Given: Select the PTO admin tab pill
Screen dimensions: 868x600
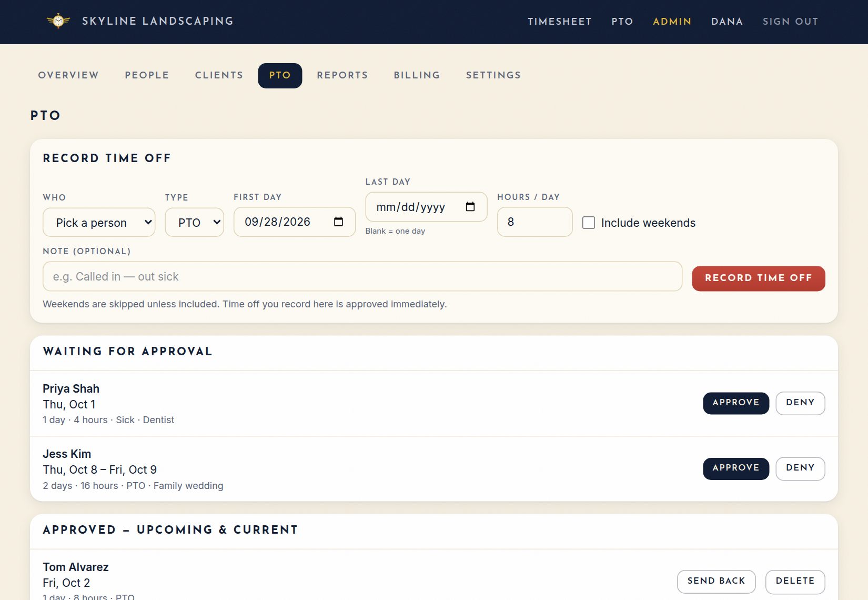Looking at the screenshot, I should point(280,75).
